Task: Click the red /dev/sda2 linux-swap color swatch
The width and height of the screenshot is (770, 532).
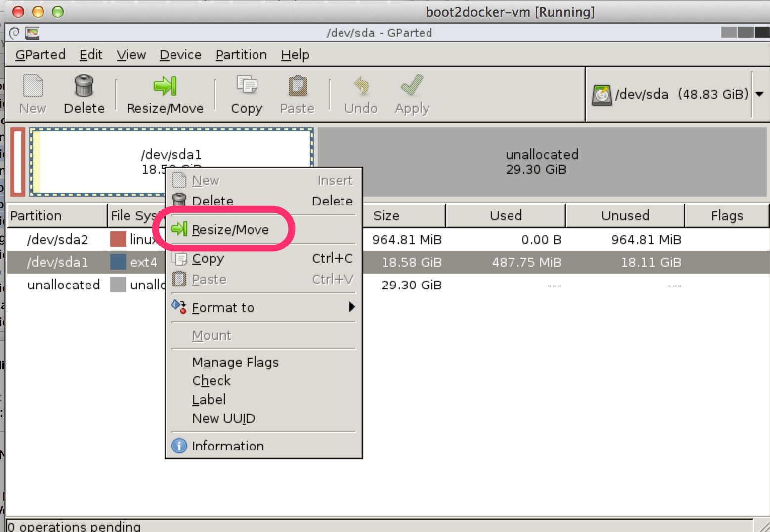Action: 118,240
